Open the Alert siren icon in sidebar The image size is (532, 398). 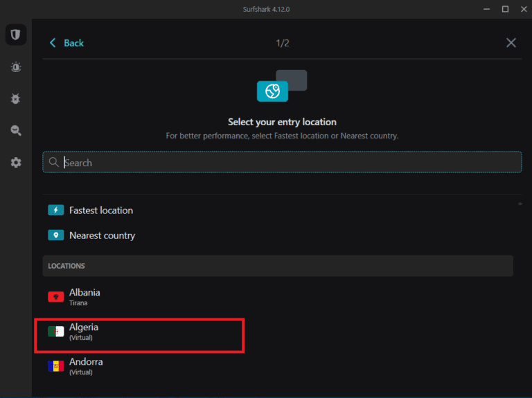click(x=16, y=67)
